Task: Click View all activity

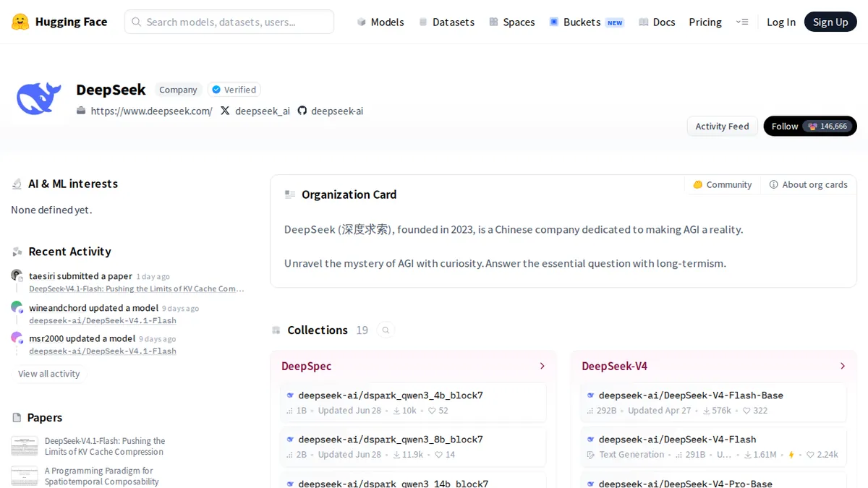Action: click(x=49, y=374)
